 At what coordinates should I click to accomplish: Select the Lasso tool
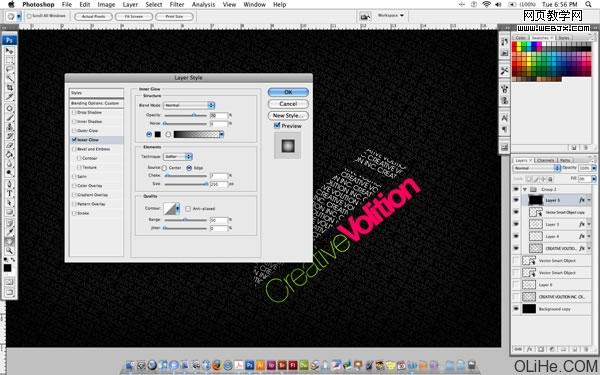pos(10,69)
